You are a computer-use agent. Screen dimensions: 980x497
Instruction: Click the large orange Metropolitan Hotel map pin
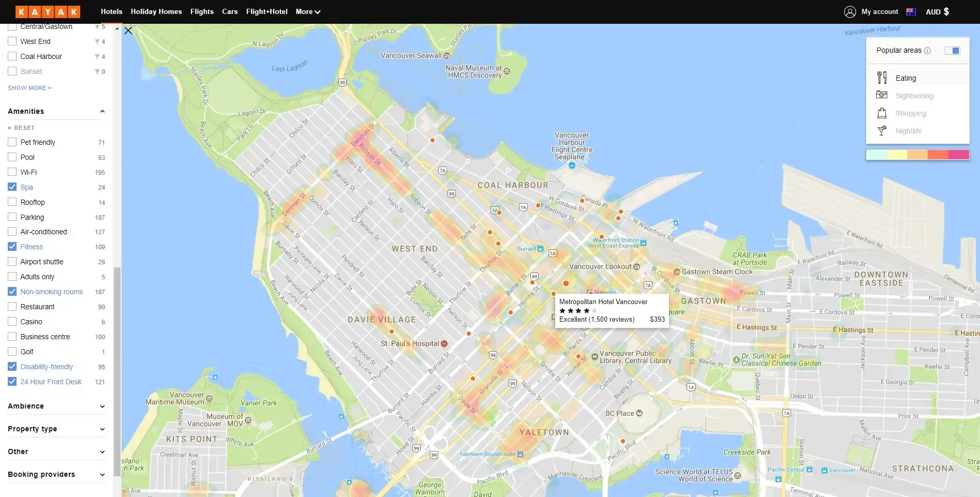pyautogui.click(x=566, y=283)
